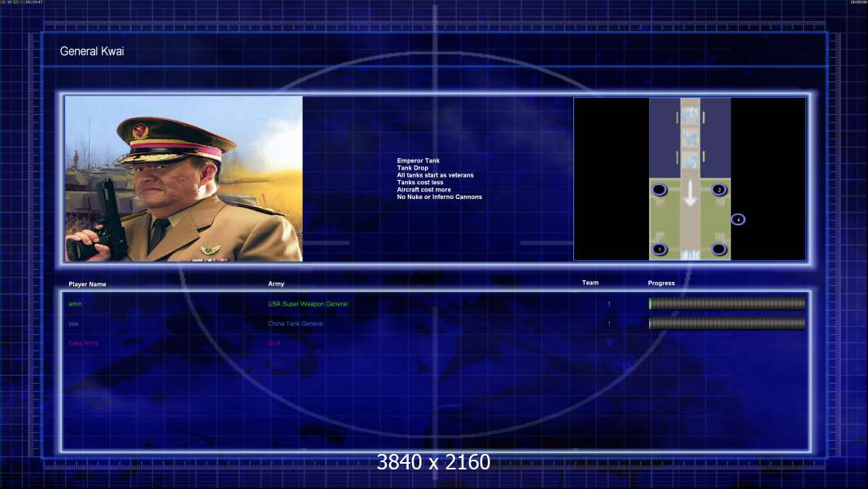
Task: Select player name "amin"
Action: click(75, 304)
